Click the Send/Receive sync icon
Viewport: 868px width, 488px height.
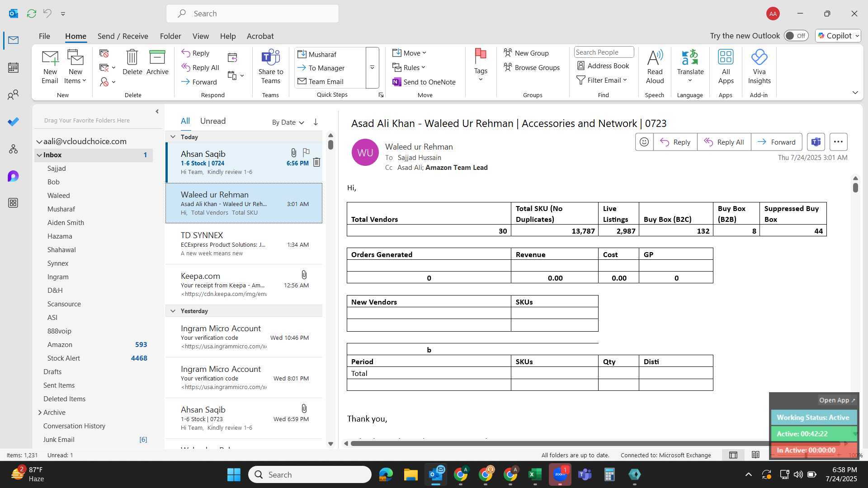pos(31,14)
